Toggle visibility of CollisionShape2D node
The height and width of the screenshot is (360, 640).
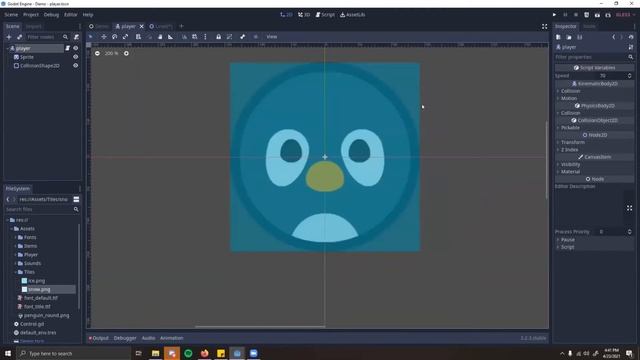76,65
